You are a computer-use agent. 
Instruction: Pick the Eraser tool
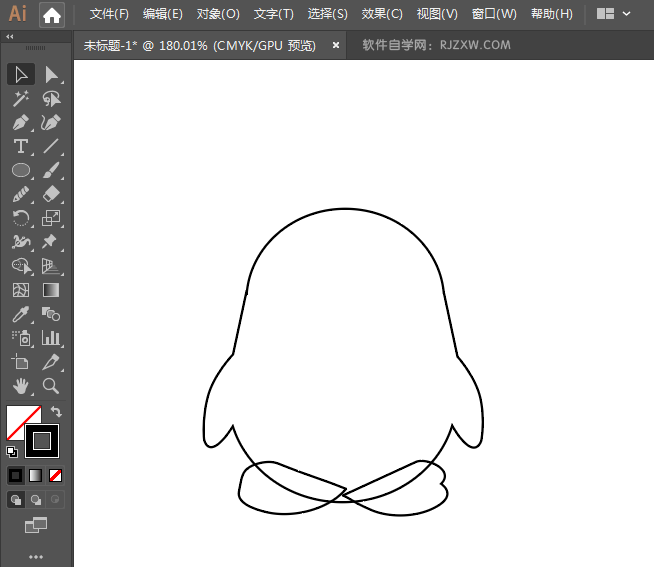coord(51,195)
